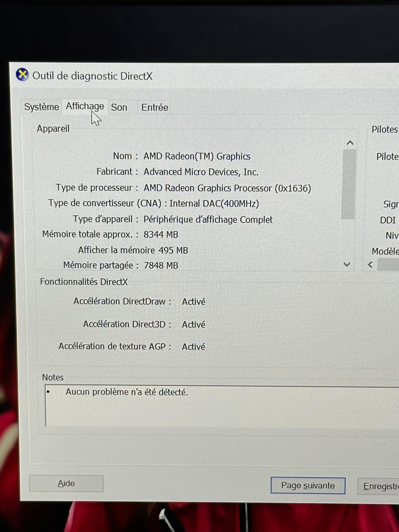Image resolution: width=399 pixels, height=532 pixels.
Task: Open the Entrée tab
Action: coord(155,107)
